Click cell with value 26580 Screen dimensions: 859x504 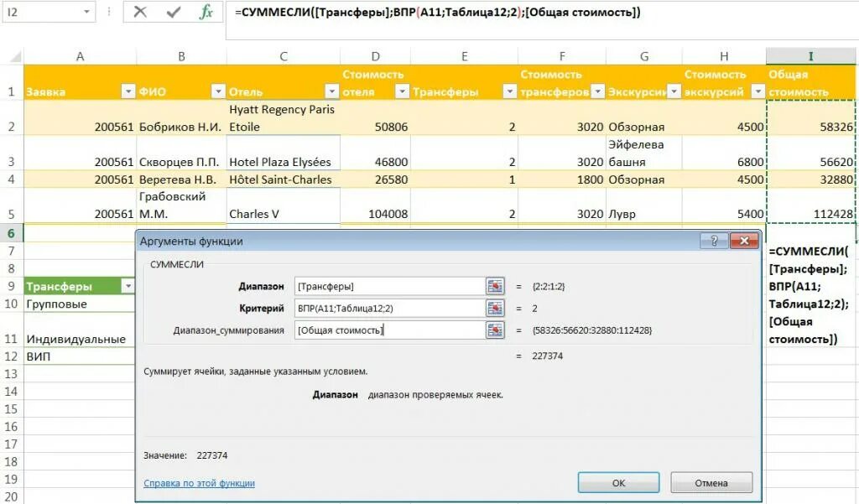[x=375, y=179]
